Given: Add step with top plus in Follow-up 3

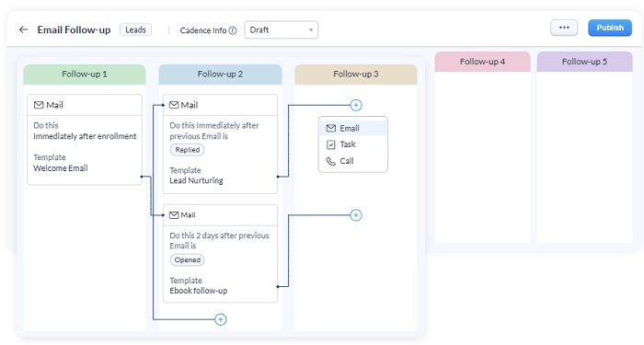Looking at the screenshot, I should point(356,105).
